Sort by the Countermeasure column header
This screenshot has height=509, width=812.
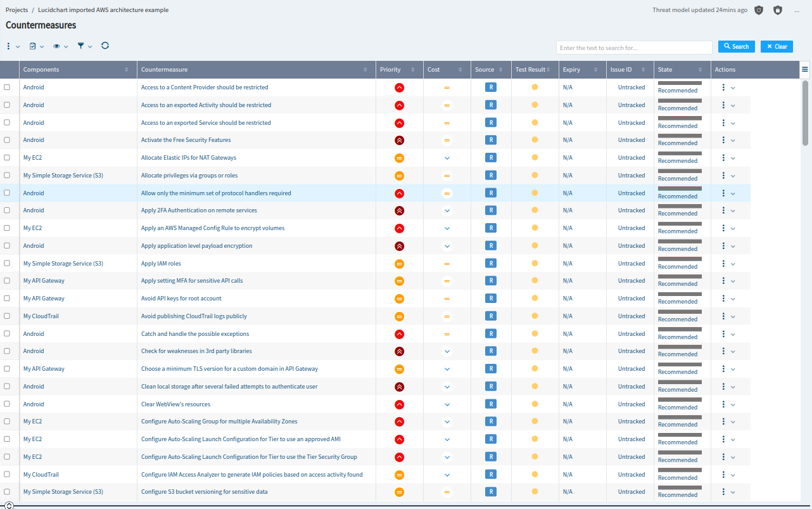coord(255,70)
